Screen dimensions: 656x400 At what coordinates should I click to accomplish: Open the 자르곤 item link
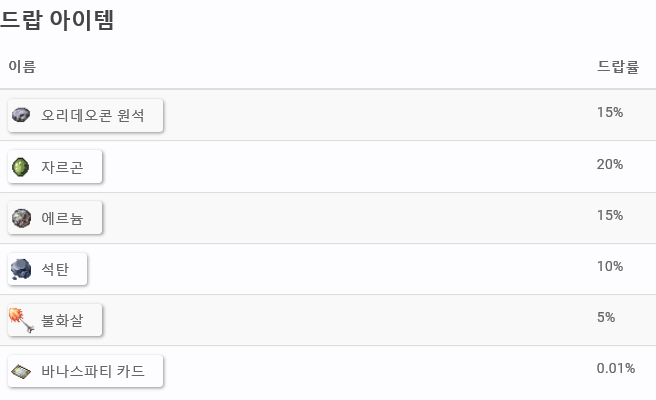pyautogui.click(x=55, y=167)
